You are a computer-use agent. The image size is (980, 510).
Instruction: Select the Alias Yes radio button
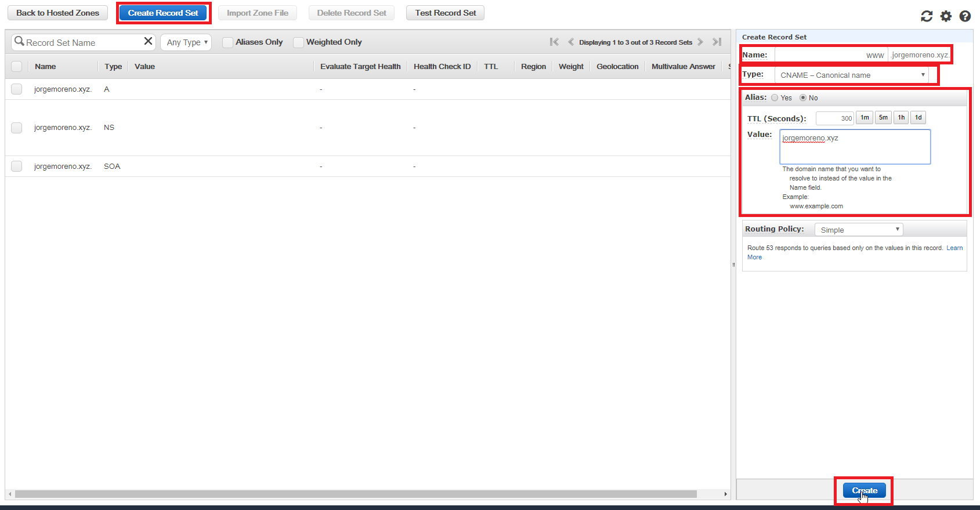(775, 97)
